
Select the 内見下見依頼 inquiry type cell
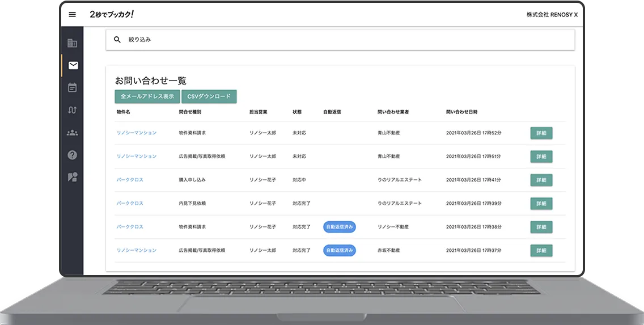coord(192,204)
